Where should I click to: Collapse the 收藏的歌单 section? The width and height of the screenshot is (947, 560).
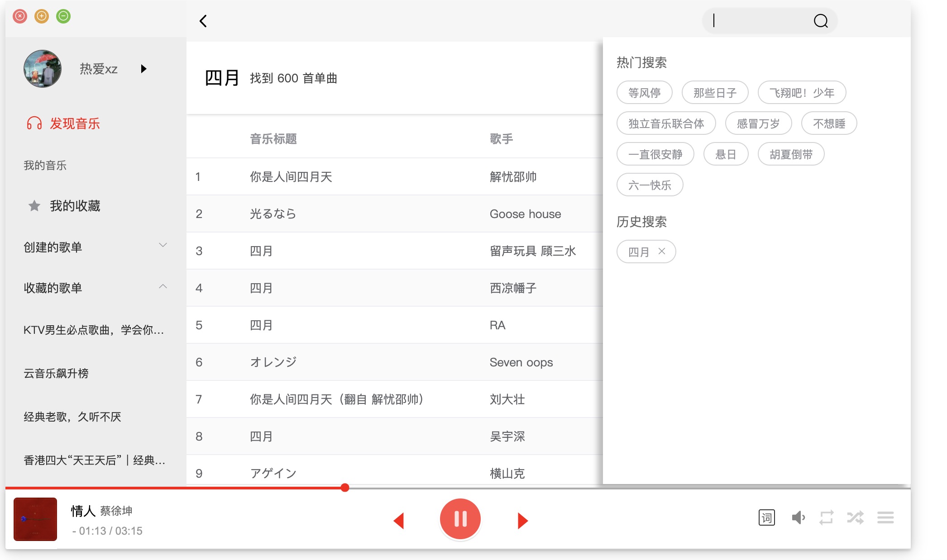163,286
